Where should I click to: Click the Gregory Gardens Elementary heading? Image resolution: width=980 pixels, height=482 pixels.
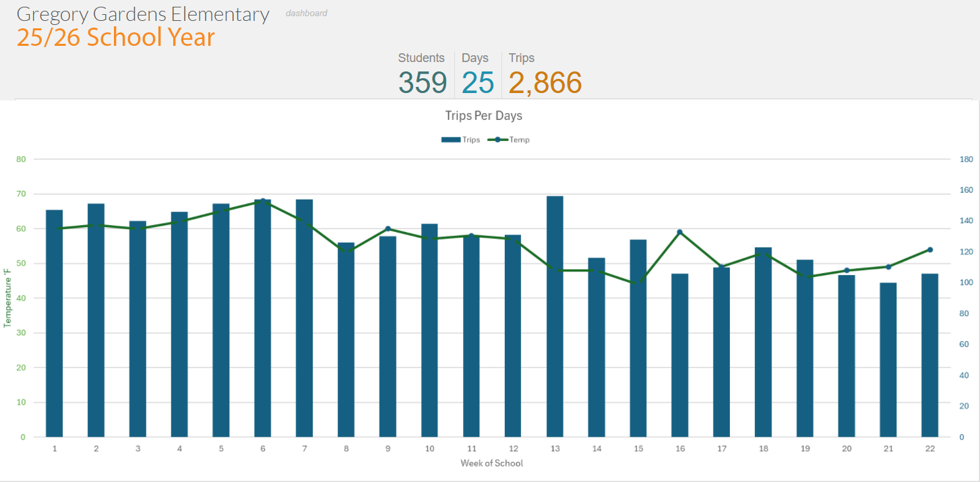(x=143, y=13)
